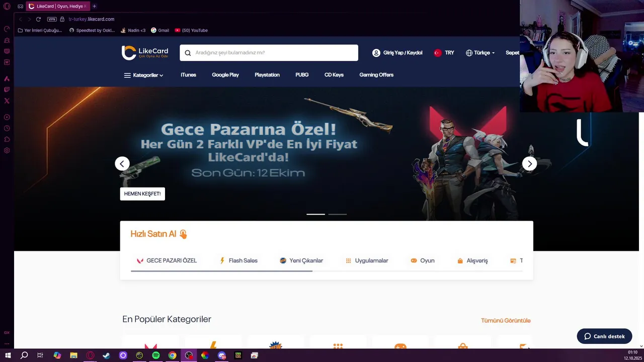Click the LikeCard logo

[x=145, y=52]
